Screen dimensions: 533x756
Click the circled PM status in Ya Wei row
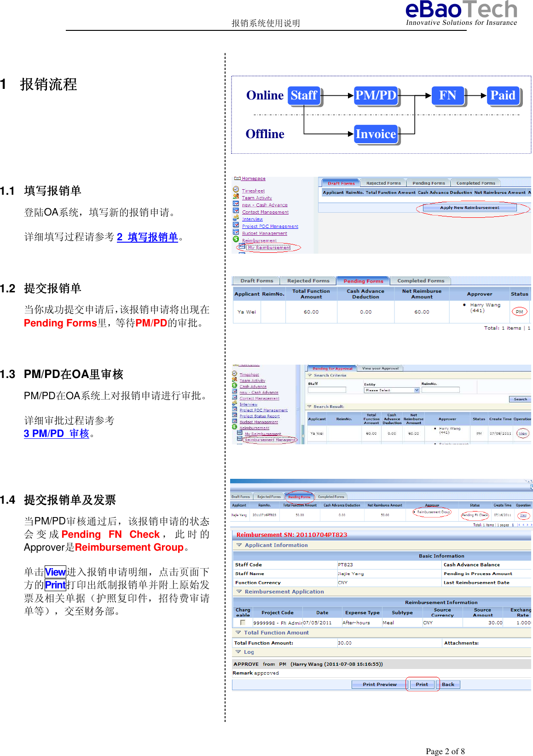pos(519,312)
